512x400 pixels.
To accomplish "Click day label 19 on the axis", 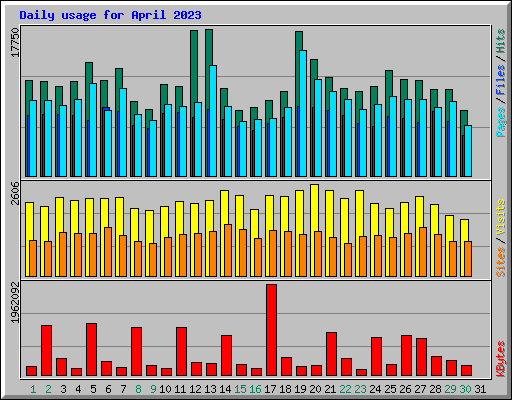I will [x=300, y=389].
